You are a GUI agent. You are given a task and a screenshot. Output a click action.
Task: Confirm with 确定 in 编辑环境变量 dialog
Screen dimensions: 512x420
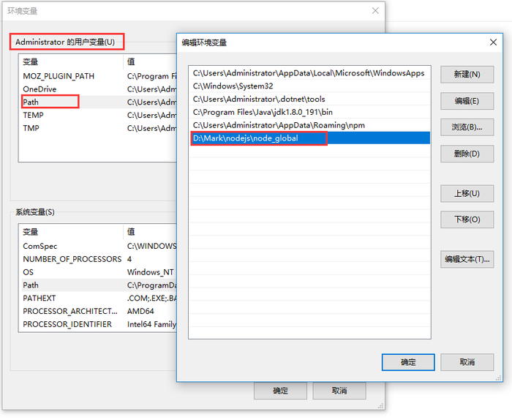[x=408, y=362]
